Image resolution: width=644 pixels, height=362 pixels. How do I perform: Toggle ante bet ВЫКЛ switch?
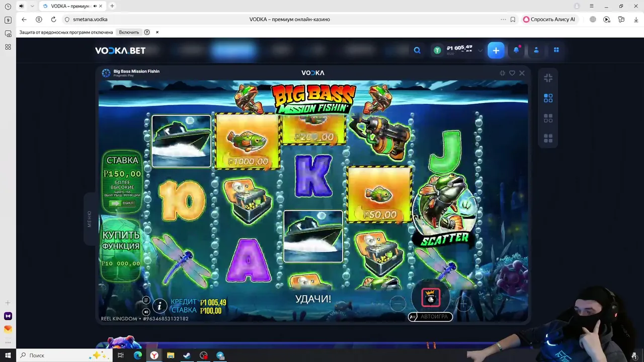pyautogui.click(x=121, y=203)
